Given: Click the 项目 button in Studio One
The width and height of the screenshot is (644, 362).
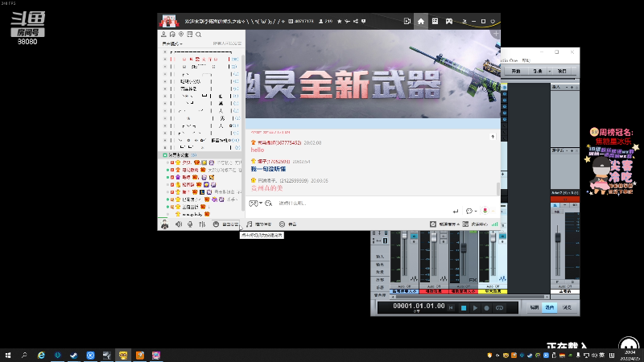Looking at the screenshot, I should click(x=562, y=71).
